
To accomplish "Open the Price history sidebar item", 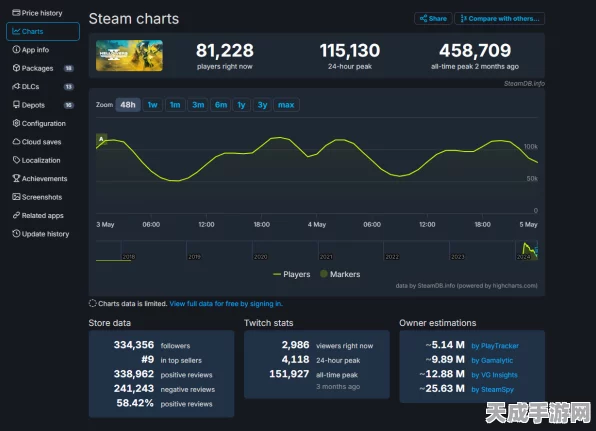I will 37,13.
